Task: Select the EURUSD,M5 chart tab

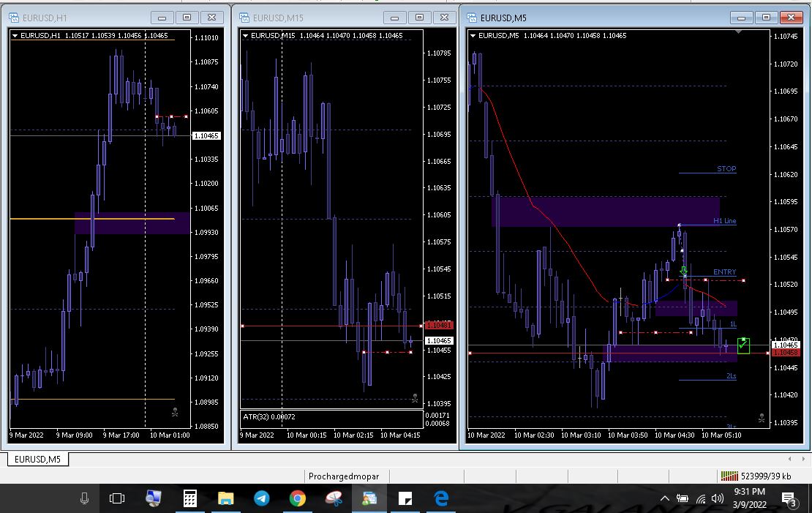Action: (x=40, y=459)
